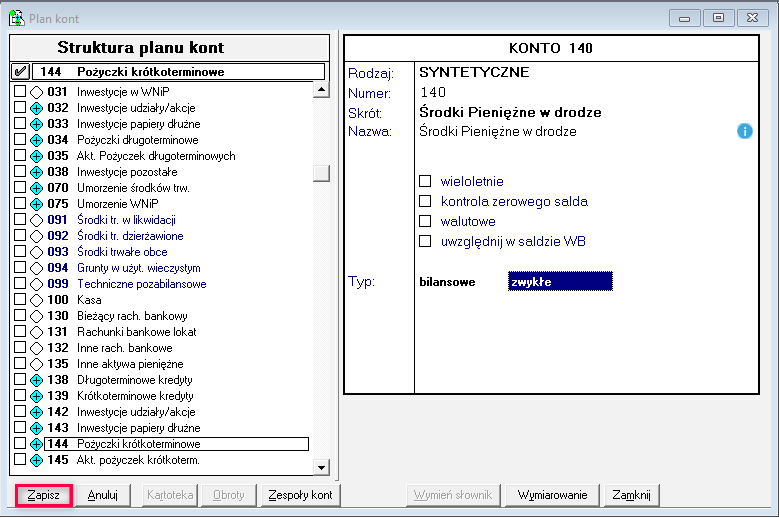Click the account list scrollbar down arrow
This screenshot has height=518, width=779.
pyautogui.click(x=321, y=467)
